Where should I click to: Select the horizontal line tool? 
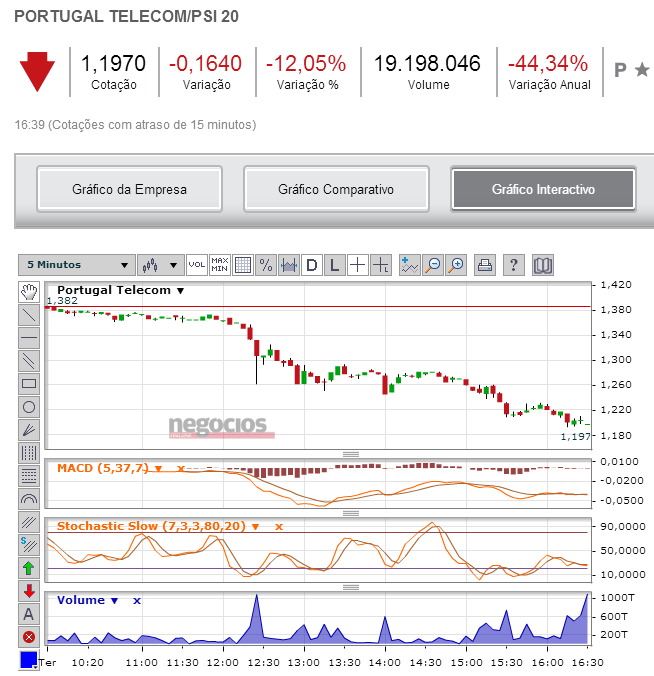29,338
